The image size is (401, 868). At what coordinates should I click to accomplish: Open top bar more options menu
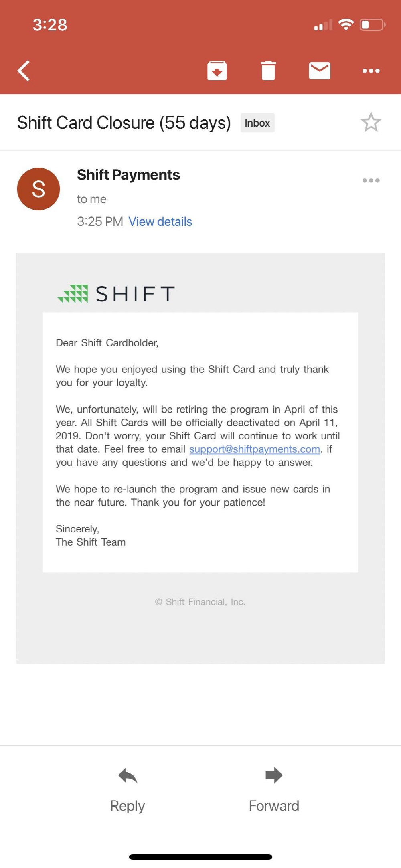click(371, 71)
